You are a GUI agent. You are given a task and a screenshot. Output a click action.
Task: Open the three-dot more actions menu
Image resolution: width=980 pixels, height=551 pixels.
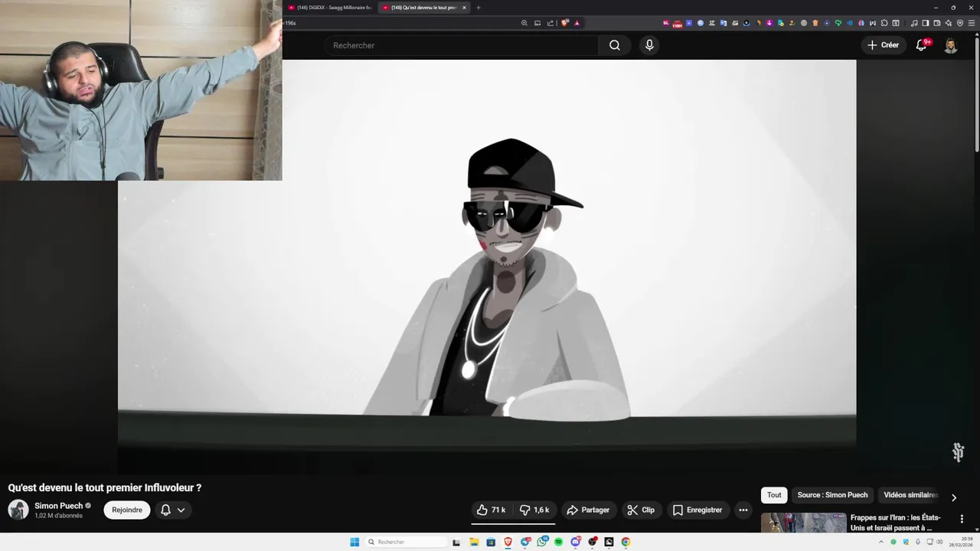[743, 510]
